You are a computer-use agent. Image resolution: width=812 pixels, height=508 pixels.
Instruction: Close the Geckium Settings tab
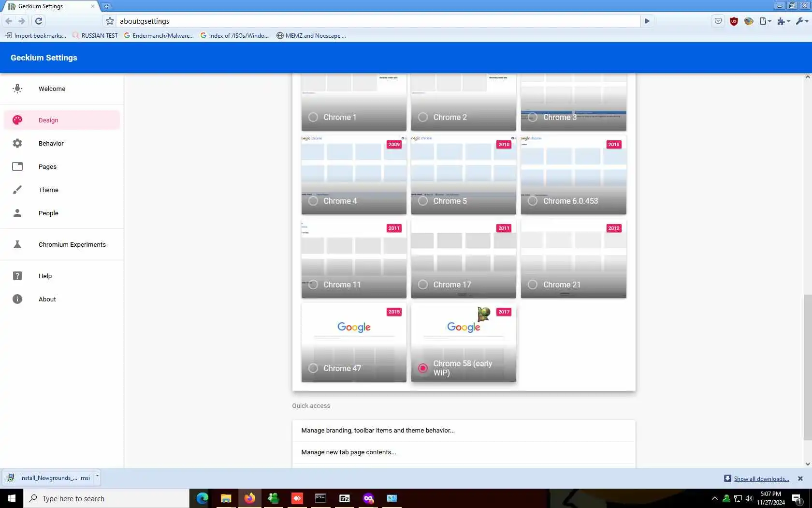[x=93, y=6]
